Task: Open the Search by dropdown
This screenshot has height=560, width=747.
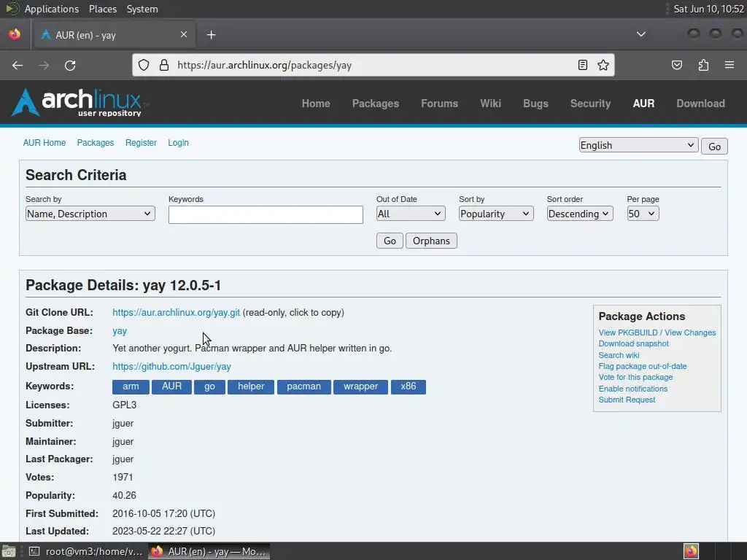Action: (90, 214)
